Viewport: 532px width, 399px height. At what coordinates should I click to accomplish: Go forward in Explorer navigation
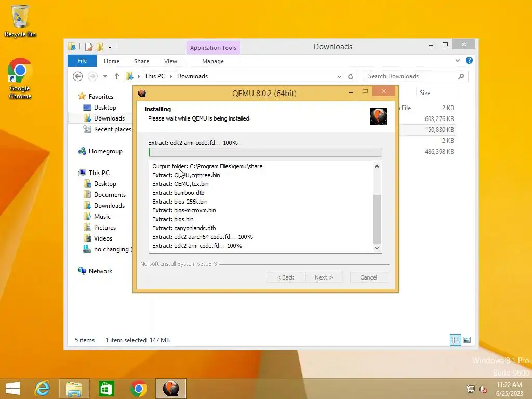click(92, 76)
